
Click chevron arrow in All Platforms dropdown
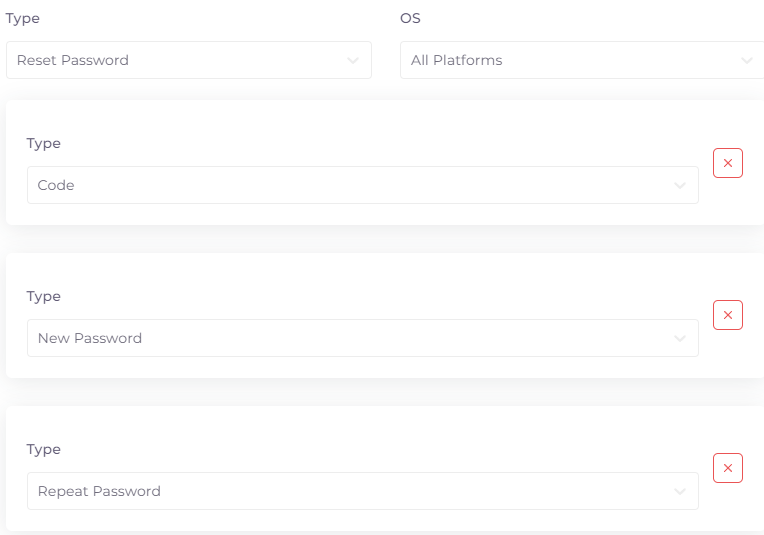click(746, 61)
